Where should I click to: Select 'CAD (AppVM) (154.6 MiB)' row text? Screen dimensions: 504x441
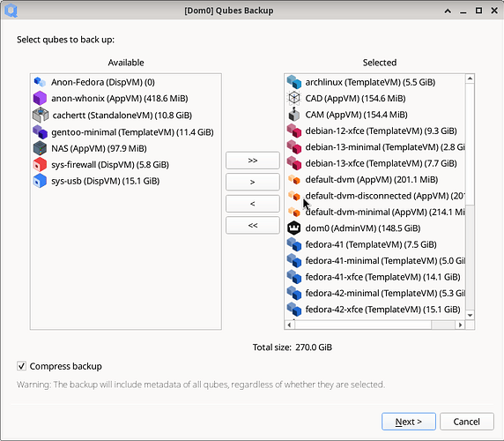tap(355, 98)
